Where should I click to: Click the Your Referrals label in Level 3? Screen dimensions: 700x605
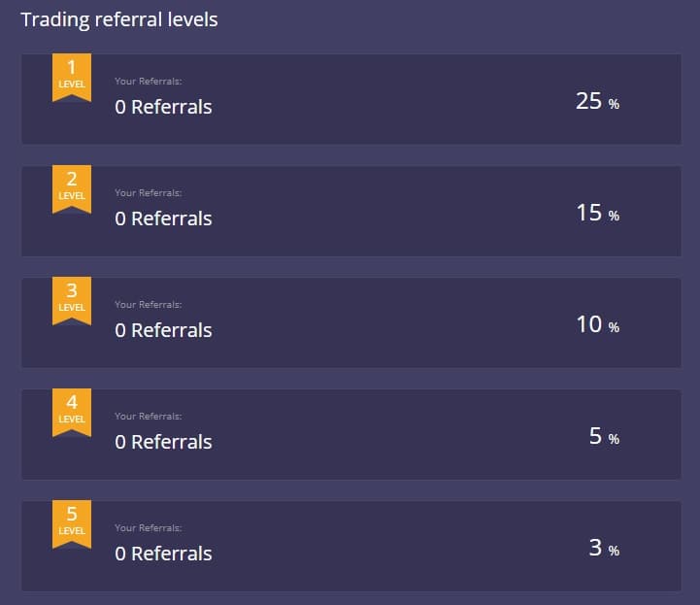(148, 305)
